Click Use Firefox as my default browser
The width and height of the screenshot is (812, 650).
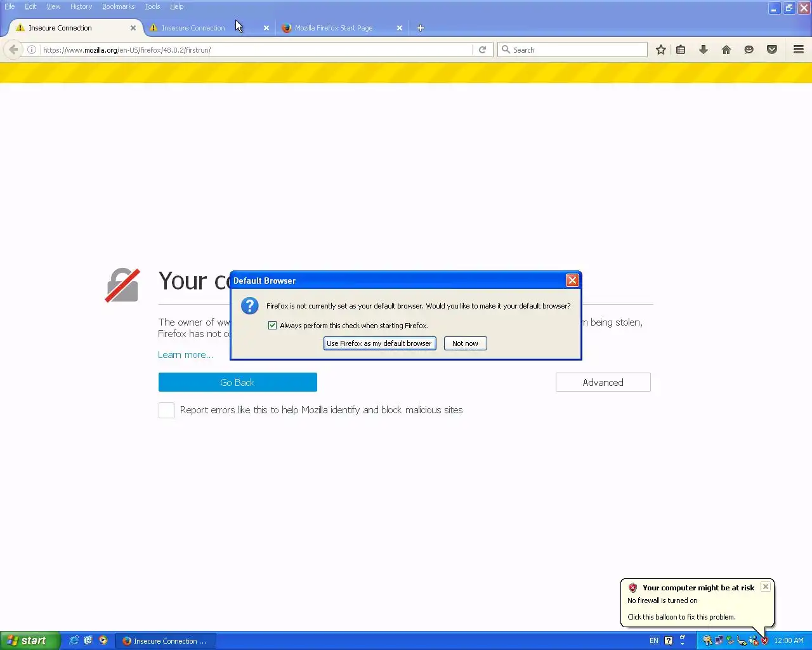tap(379, 343)
